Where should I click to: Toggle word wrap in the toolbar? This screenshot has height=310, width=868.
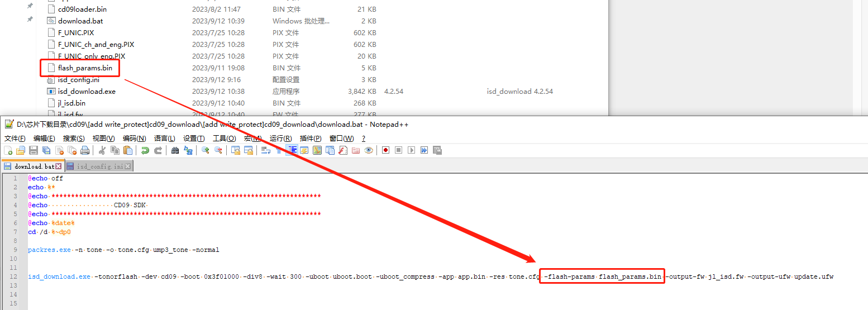[x=266, y=150]
